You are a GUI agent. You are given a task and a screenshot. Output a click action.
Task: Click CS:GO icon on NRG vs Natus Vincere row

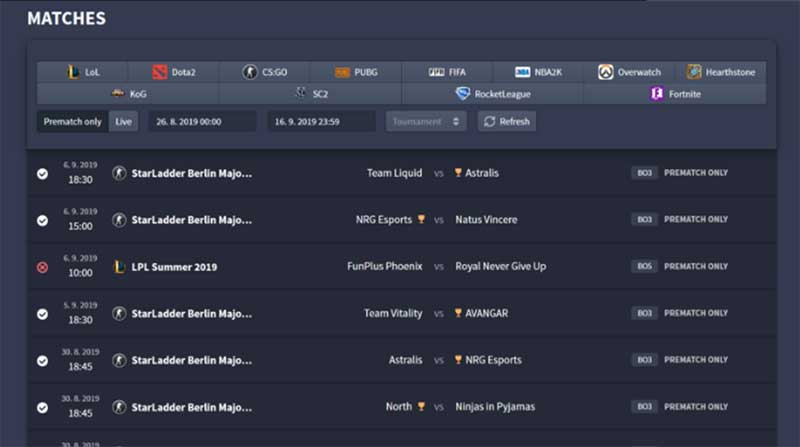(119, 220)
